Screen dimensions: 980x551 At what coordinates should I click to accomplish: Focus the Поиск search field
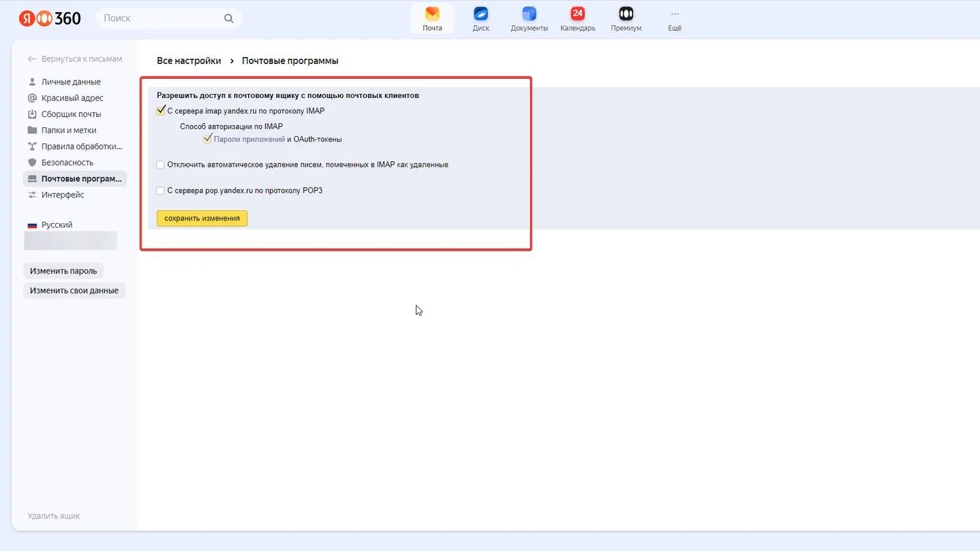coord(161,18)
